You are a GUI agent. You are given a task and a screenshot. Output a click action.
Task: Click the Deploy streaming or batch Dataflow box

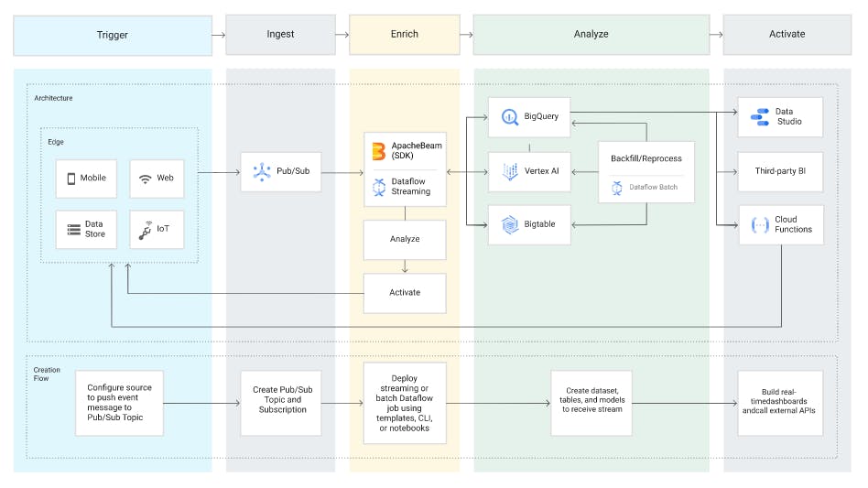point(405,404)
